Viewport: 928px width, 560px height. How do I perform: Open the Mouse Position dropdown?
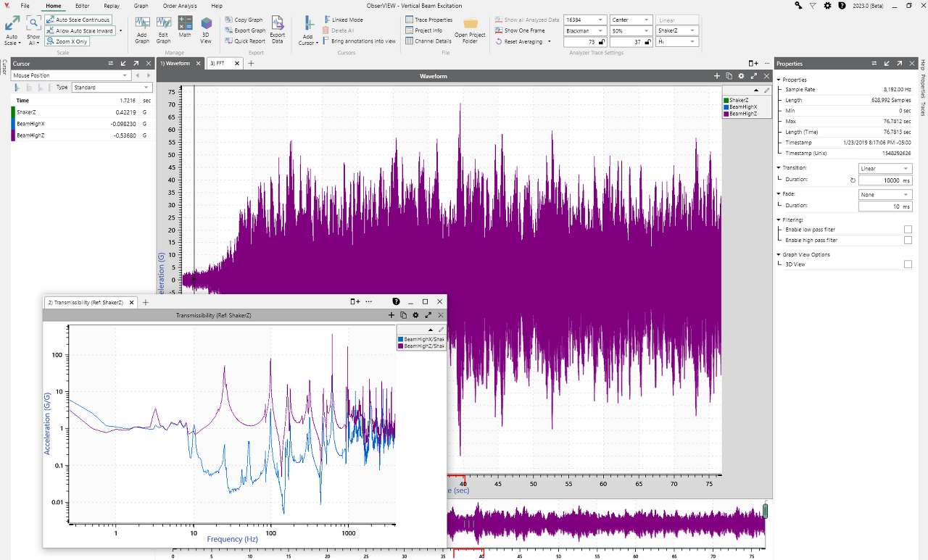pos(70,75)
